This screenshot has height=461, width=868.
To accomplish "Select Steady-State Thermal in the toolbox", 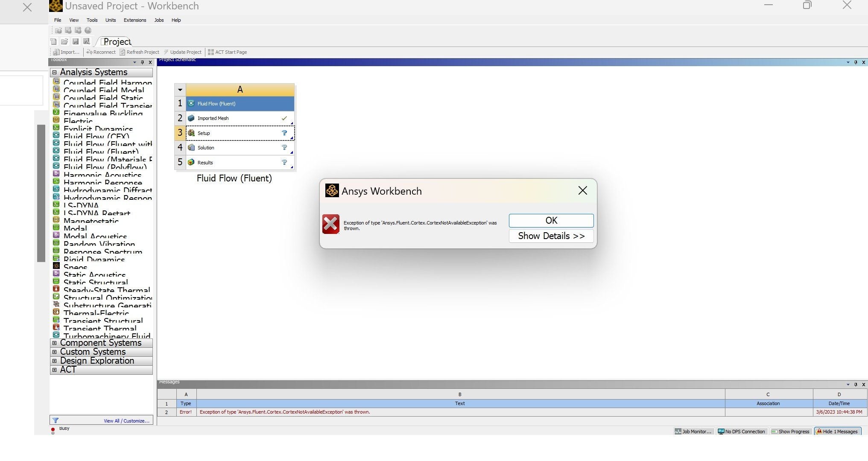I will (x=107, y=290).
